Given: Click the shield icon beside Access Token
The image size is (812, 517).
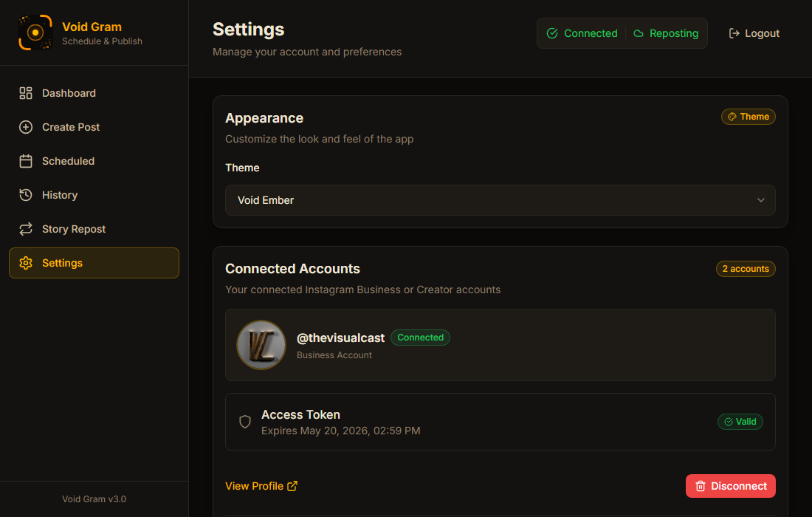Looking at the screenshot, I should point(244,422).
